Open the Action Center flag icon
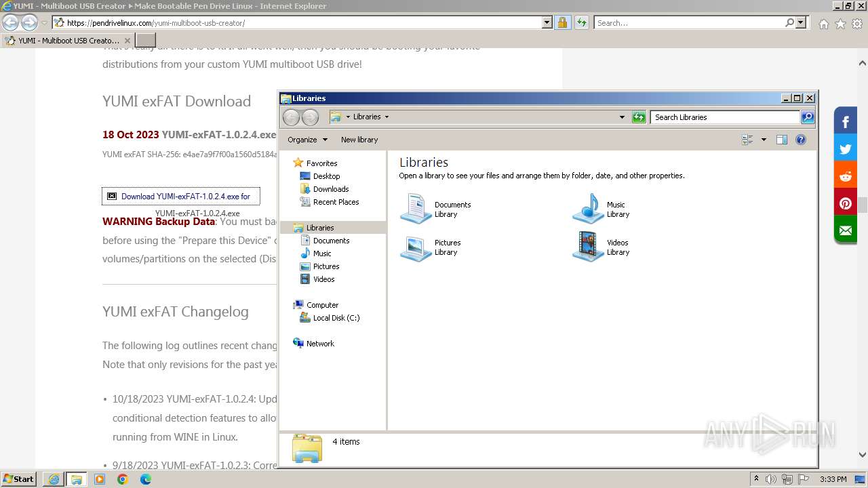 (x=804, y=479)
